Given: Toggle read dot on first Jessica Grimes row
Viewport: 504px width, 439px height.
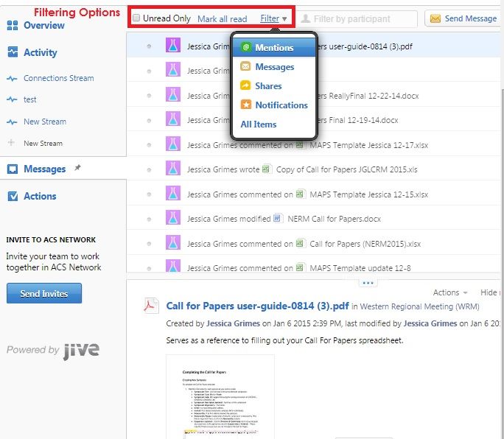Looking at the screenshot, I should 149,46.
